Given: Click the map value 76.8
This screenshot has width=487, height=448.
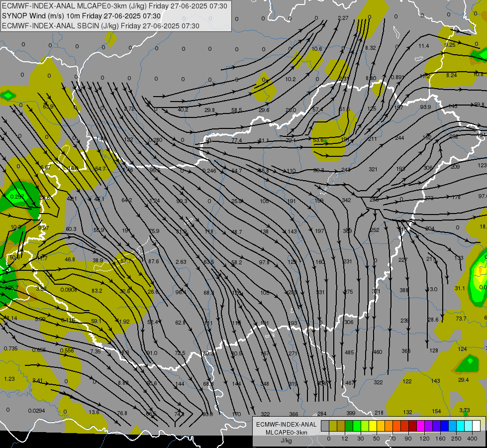Looking at the screenshot, I should 122,413.
